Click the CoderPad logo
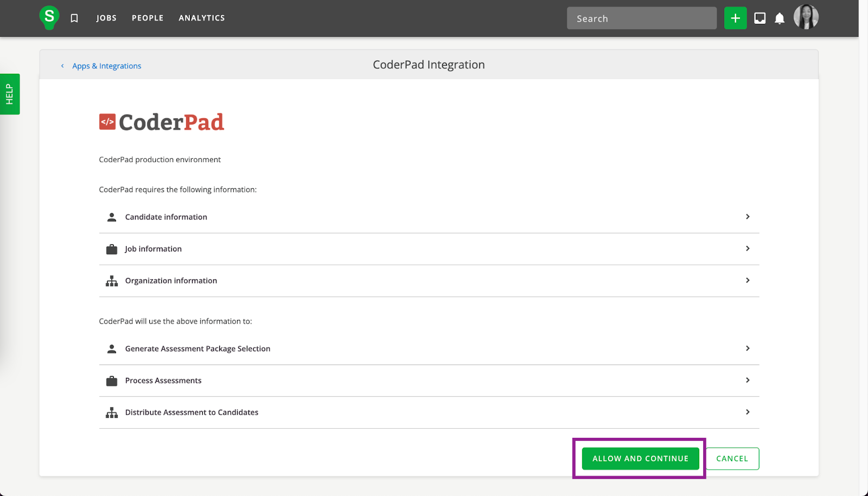This screenshot has width=868, height=496. (x=162, y=123)
